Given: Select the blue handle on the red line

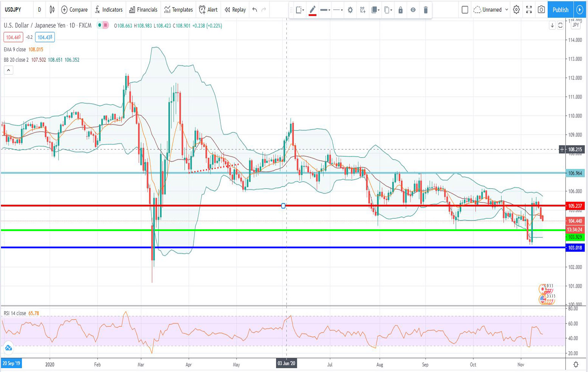Looking at the screenshot, I should point(284,206).
